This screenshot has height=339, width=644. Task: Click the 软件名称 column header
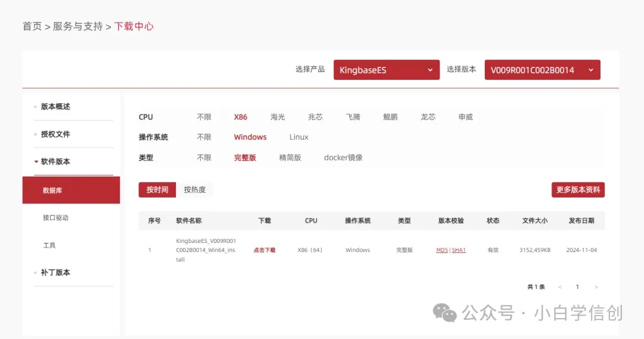[x=188, y=221]
